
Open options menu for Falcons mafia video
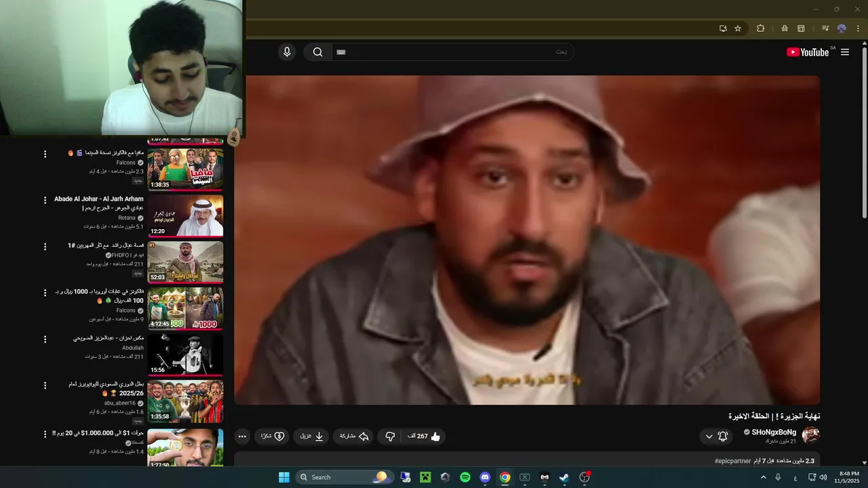(x=45, y=155)
